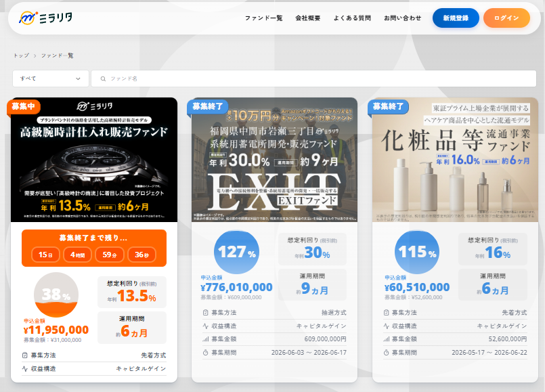The image size is (545, 392).
Task: Click the 13.5% yield box
Action: point(132,292)
